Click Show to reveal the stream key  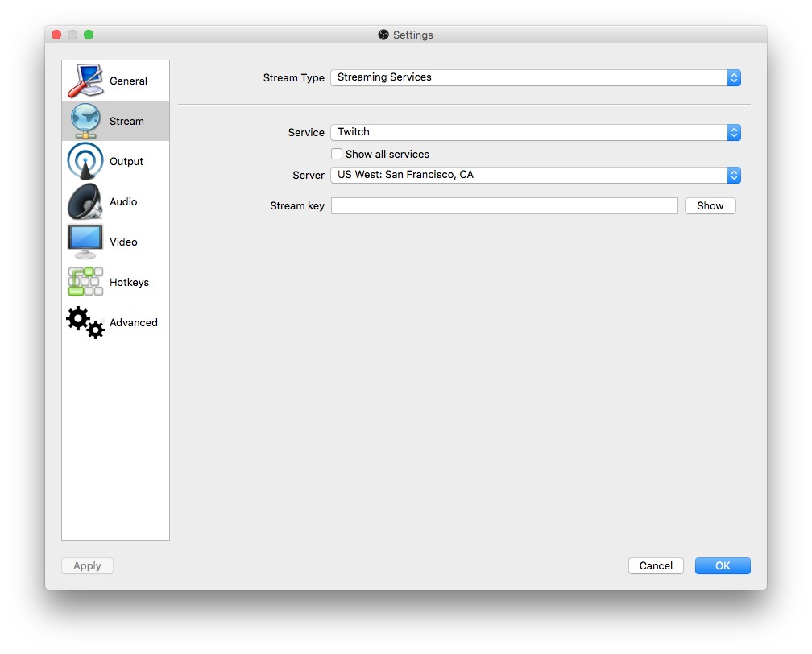point(710,205)
